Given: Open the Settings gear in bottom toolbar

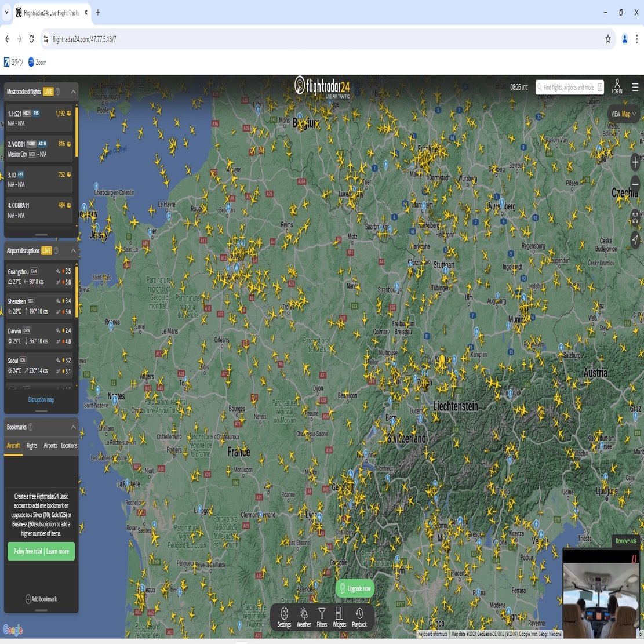Looking at the screenshot, I should [x=284, y=618].
